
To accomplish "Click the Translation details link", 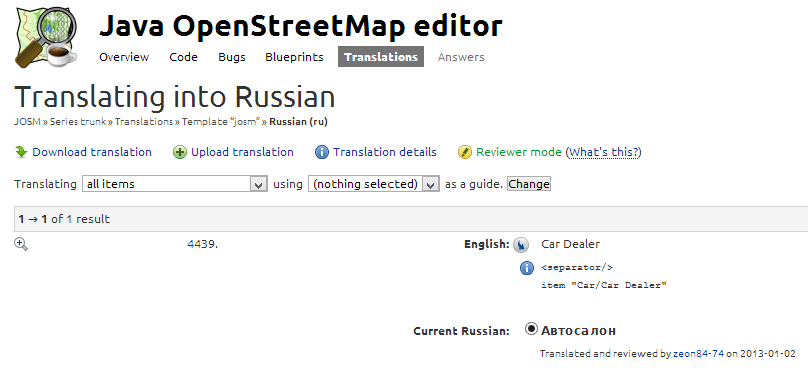I will coord(385,152).
